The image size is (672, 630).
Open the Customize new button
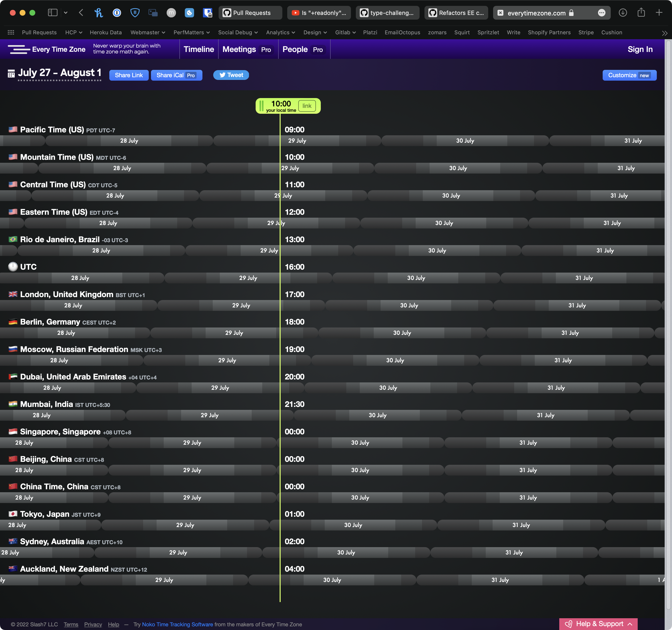629,75
